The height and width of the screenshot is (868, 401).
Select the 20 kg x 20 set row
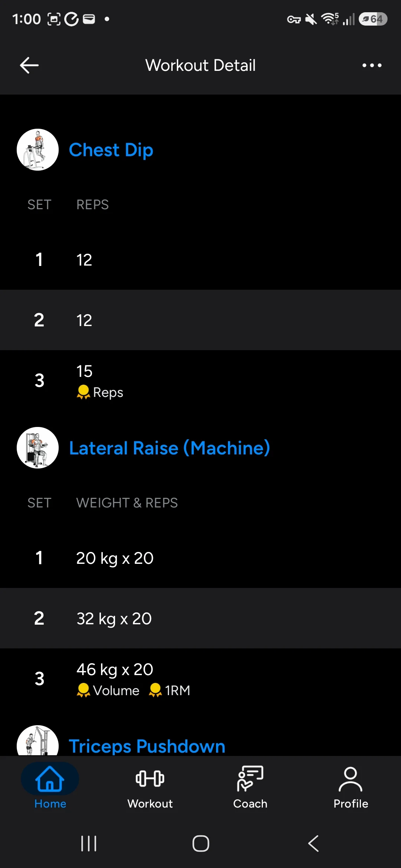pos(200,558)
